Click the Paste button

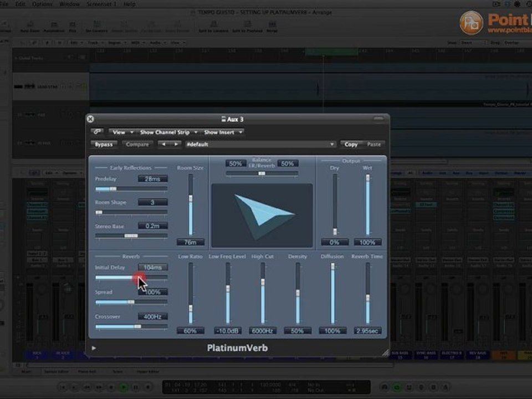[374, 144]
